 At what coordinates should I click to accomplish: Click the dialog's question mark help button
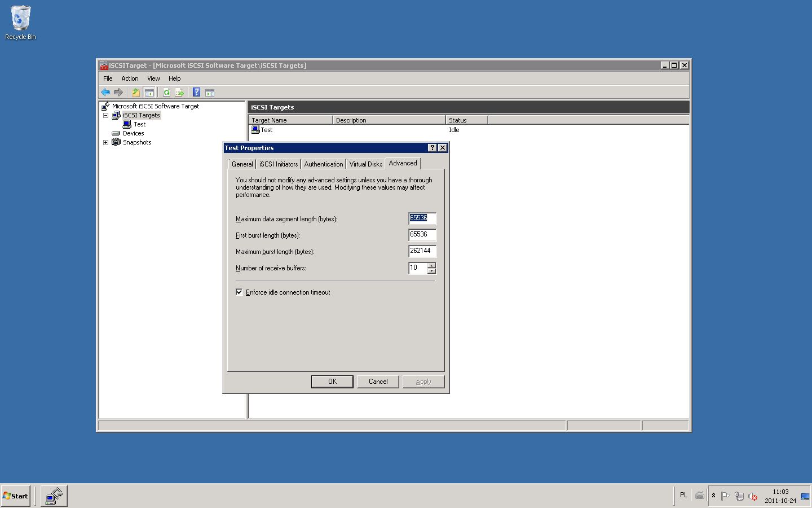pos(433,148)
